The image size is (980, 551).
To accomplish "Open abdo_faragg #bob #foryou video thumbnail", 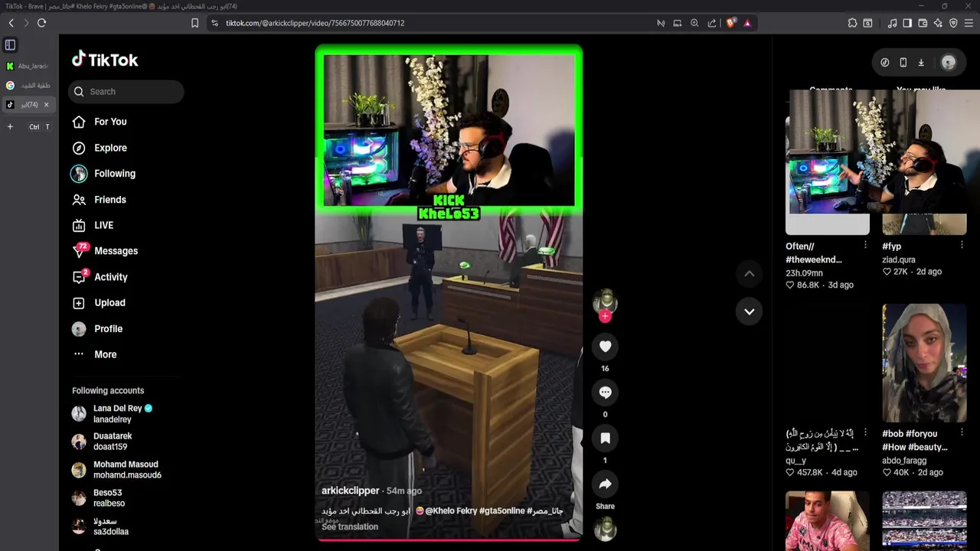I will 924,363.
